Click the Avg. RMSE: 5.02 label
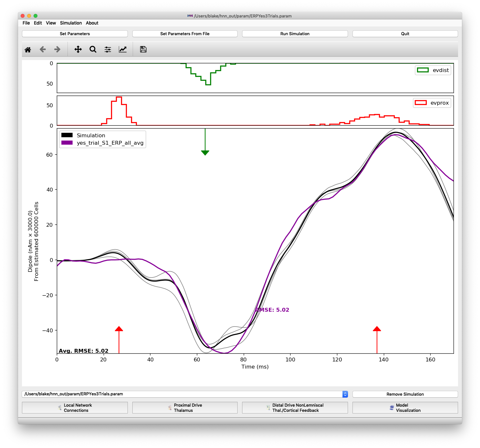Image resolution: width=480 pixels, height=448 pixels. point(84,351)
